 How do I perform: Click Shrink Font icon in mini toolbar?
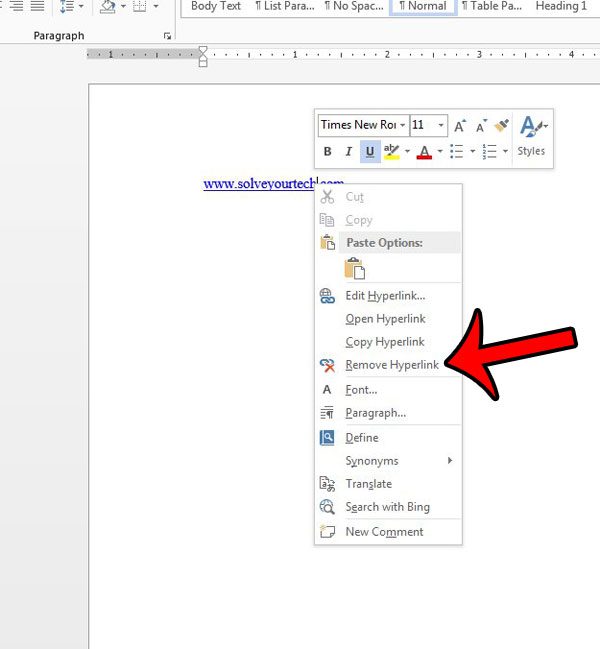point(480,126)
